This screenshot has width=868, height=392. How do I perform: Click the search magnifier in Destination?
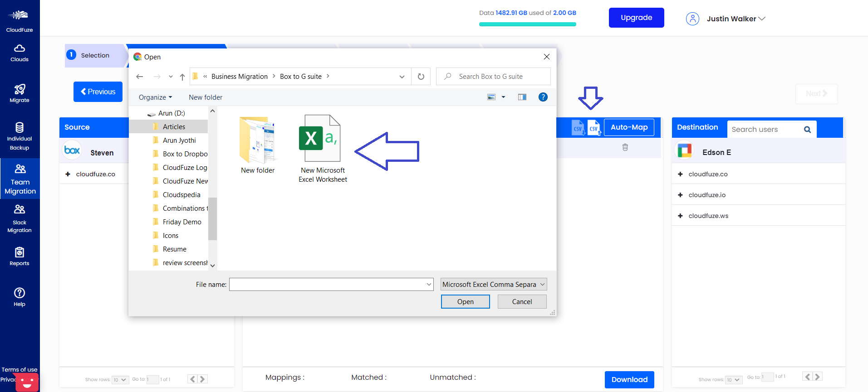(x=807, y=130)
